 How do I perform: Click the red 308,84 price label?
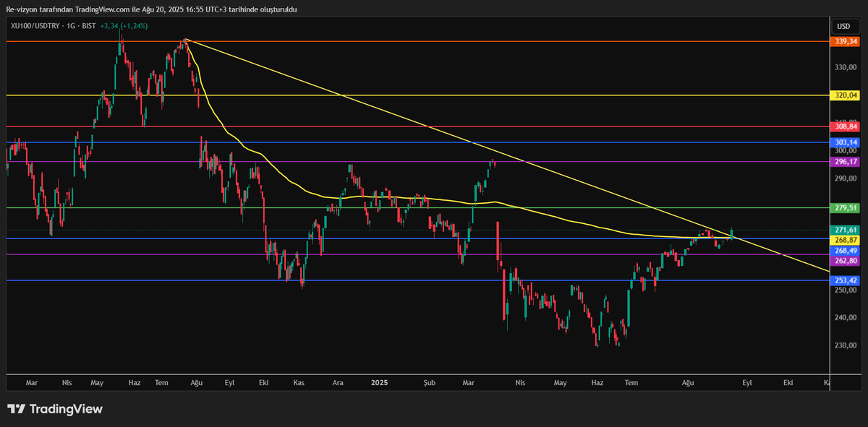tap(846, 126)
